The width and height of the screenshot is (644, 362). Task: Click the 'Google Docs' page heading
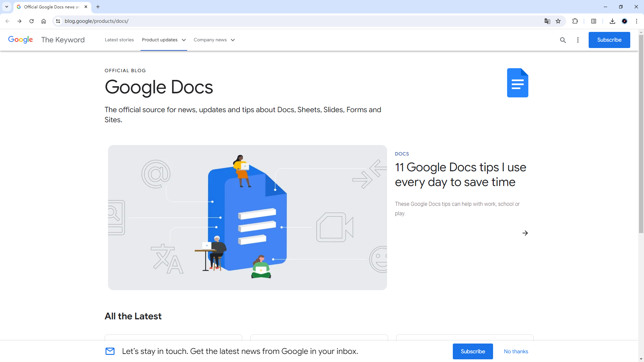click(159, 87)
